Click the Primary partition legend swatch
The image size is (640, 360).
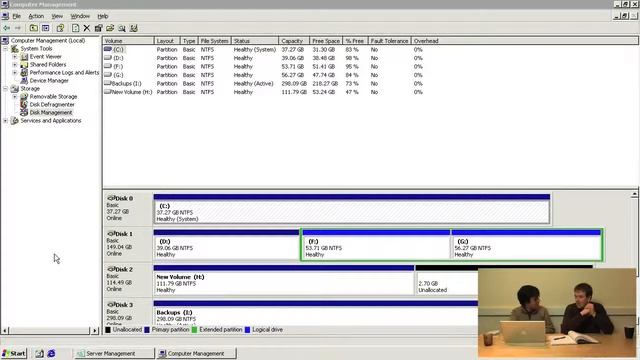tap(147, 330)
